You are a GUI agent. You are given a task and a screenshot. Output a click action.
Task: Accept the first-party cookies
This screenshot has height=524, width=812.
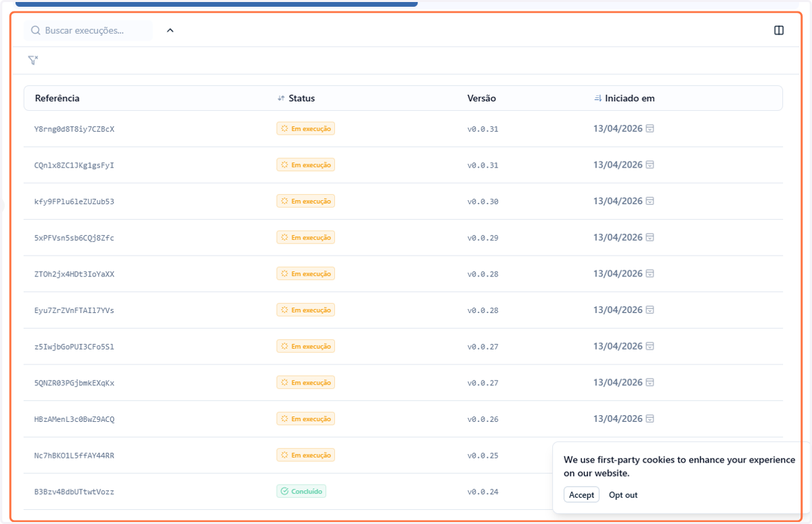point(581,495)
